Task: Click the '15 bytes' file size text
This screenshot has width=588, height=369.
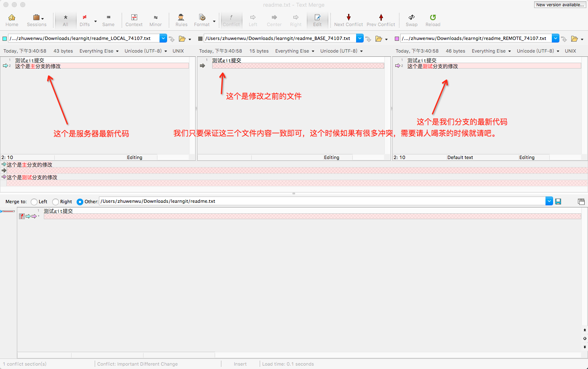Action: 259,51
